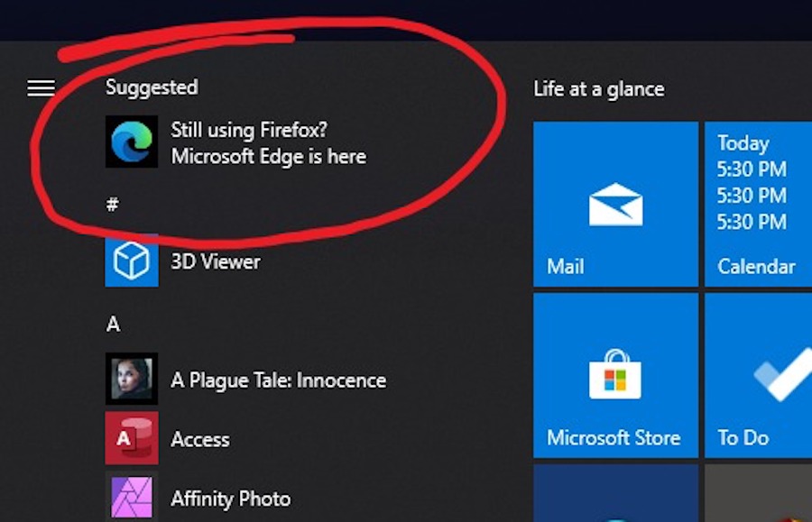Open the "#" letter index header

(113, 205)
